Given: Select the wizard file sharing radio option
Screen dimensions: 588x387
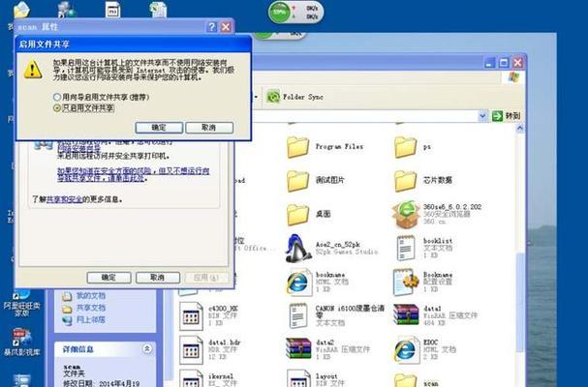Looking at the screenshot, I should (57, 97).
